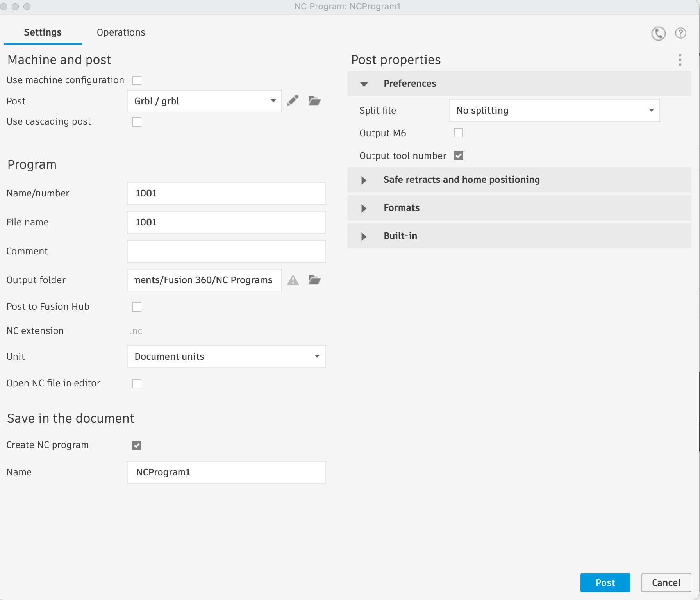Browse for output folder using folder icon
The image size is (700, 600).
pos(314,280)
